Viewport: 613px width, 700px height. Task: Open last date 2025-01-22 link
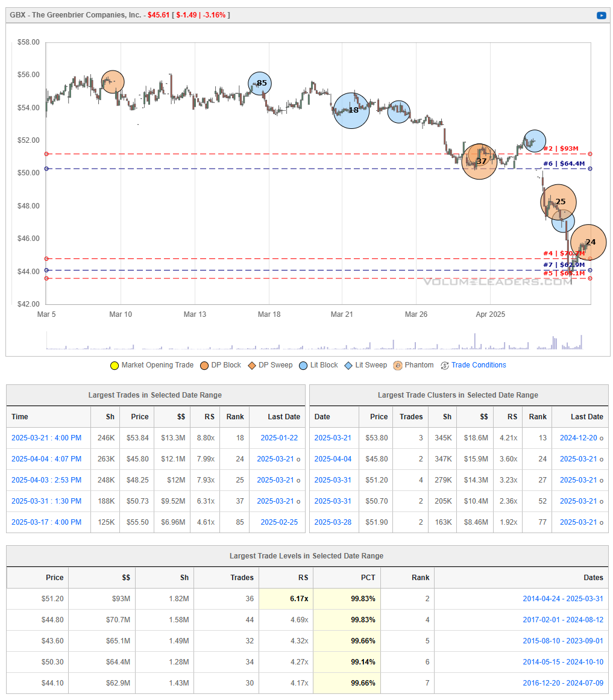[x=279, y=438]
